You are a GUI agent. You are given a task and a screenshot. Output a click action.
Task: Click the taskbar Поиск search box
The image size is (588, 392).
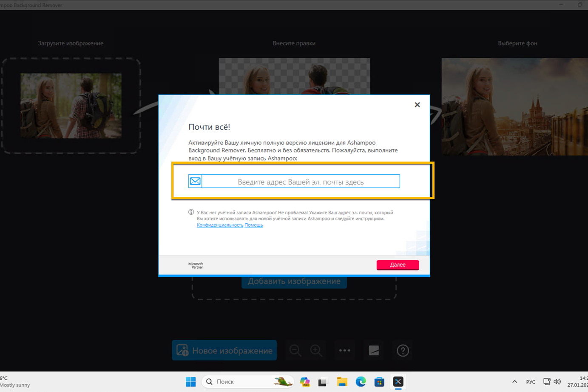[249, 382]
